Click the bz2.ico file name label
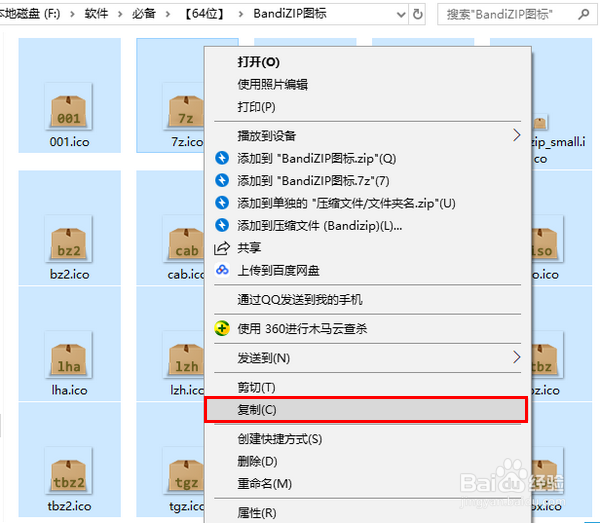The height and width of the screenshot is (523, 600). [69, 274]
